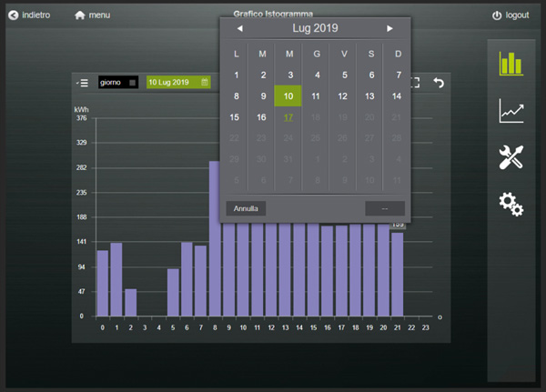Open the 10 Lug 2019 date picker
This screenshot has width=546, height=392.
pos(178,83)
